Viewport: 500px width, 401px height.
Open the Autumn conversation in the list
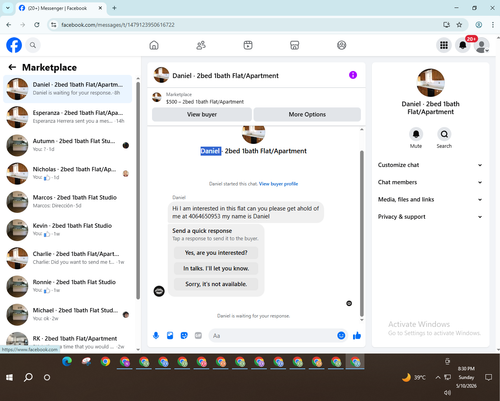(x=68, y=145)
